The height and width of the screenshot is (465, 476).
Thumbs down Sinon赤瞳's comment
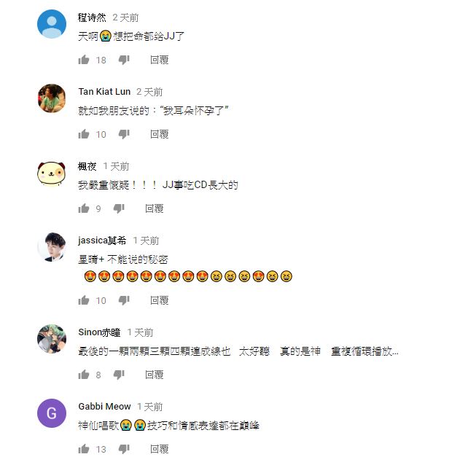pos(119,375)
